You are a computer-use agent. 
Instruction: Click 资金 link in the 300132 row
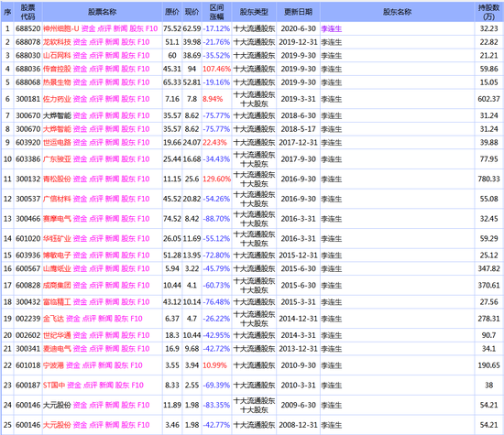80,179
